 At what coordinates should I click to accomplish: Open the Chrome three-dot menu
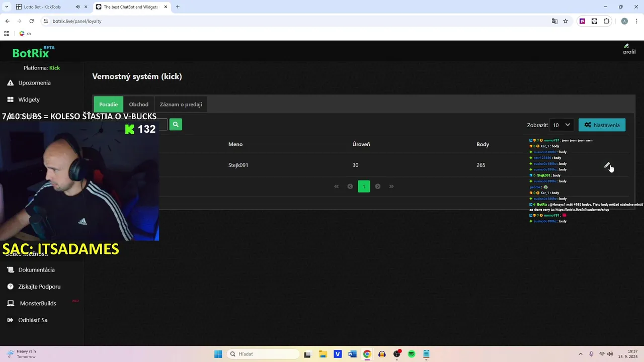(636, 21)
